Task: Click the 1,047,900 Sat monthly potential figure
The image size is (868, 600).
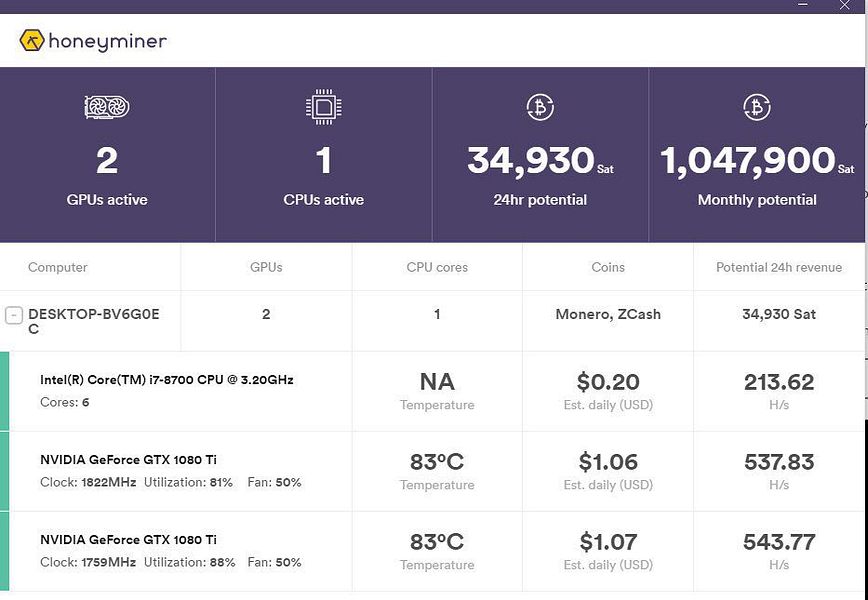Action: click(757, 161)
